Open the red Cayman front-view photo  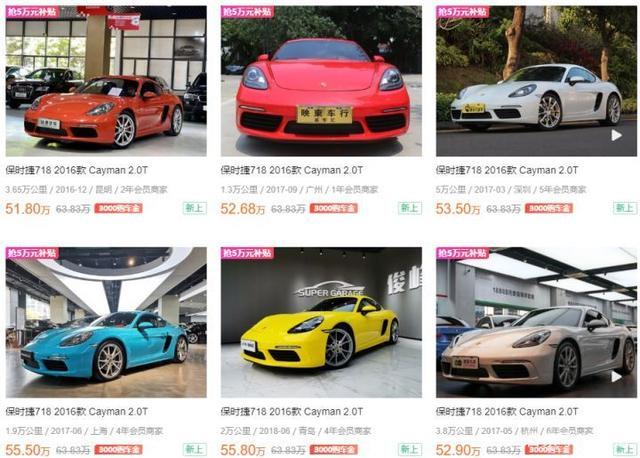(321, 81)
